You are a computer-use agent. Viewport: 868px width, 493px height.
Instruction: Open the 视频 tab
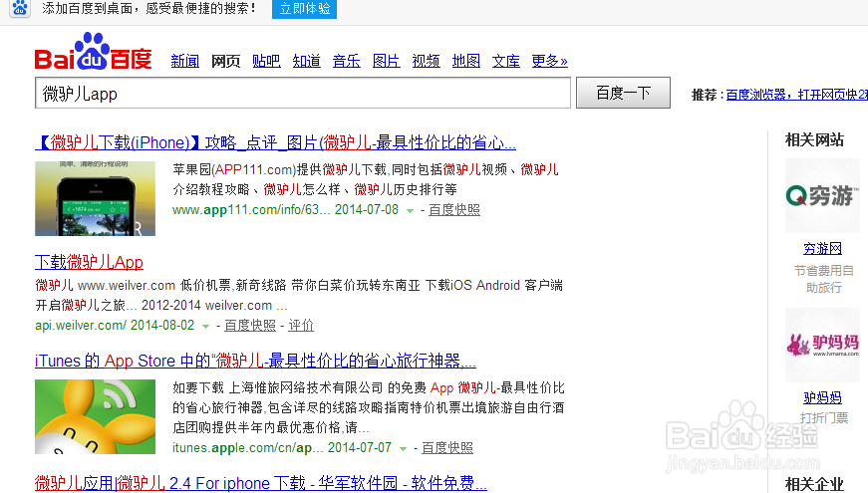pos(427,61)
